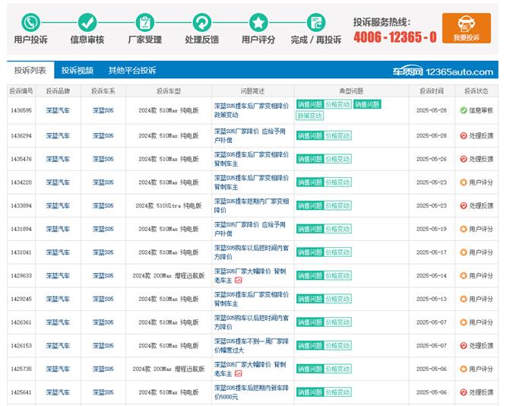
Task: Click the 价格变动 tag in row 1436294
Action: pyautogui.click(x=337, y=135)
